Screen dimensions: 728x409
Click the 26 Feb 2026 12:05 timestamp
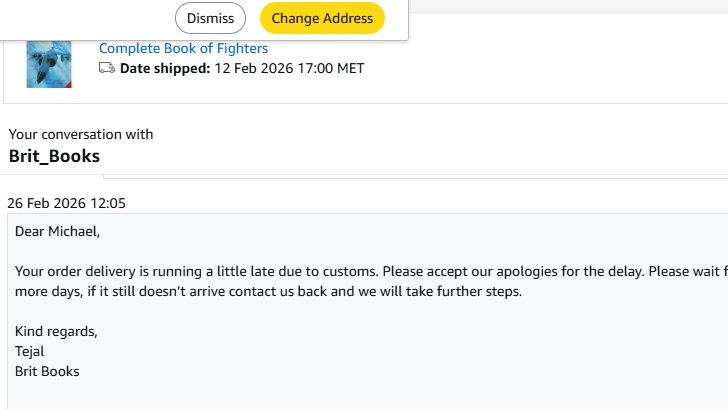click(x=66, y=203)
